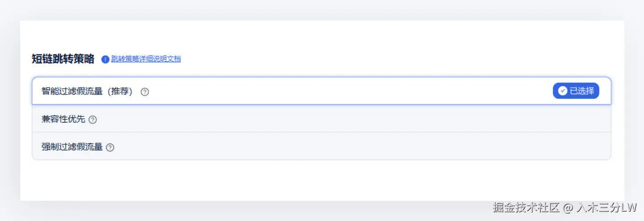Click the question mark icon beside 兼容性优先

(x=93, y=120)
